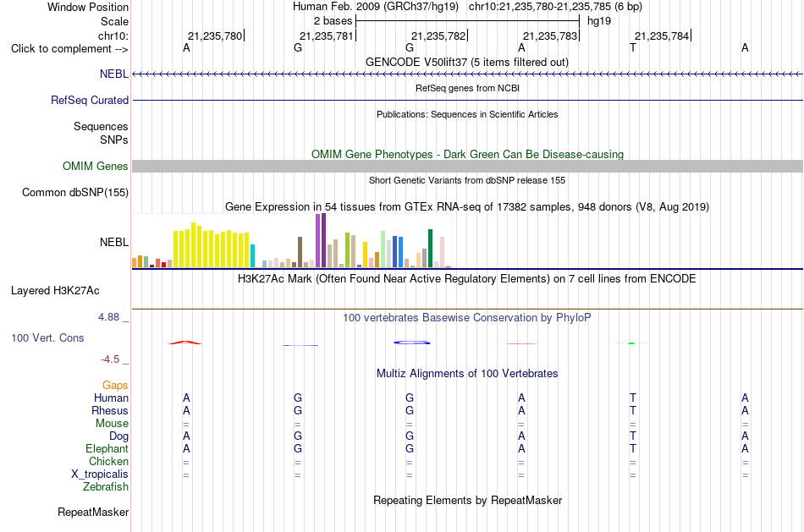Select the Rhesus species label
Viewport: 804px width, 532px height.
(x=110, y=410)
